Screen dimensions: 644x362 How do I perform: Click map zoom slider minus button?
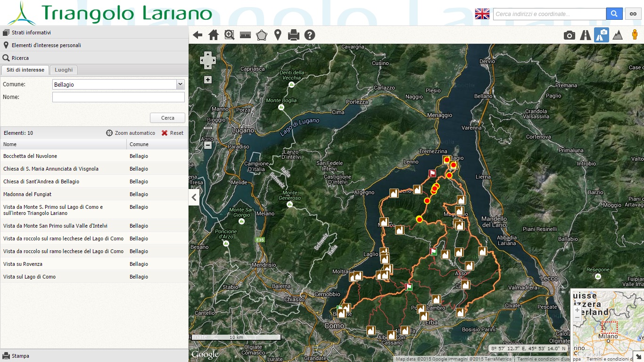(x=208, y=145)
